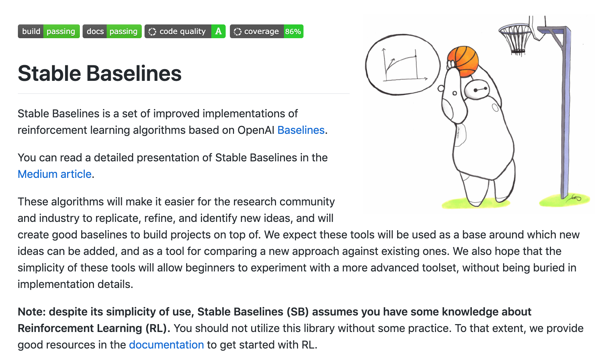Open the OpenAI Baselines link
616x364 pixels.
click(x=301, y=130)
